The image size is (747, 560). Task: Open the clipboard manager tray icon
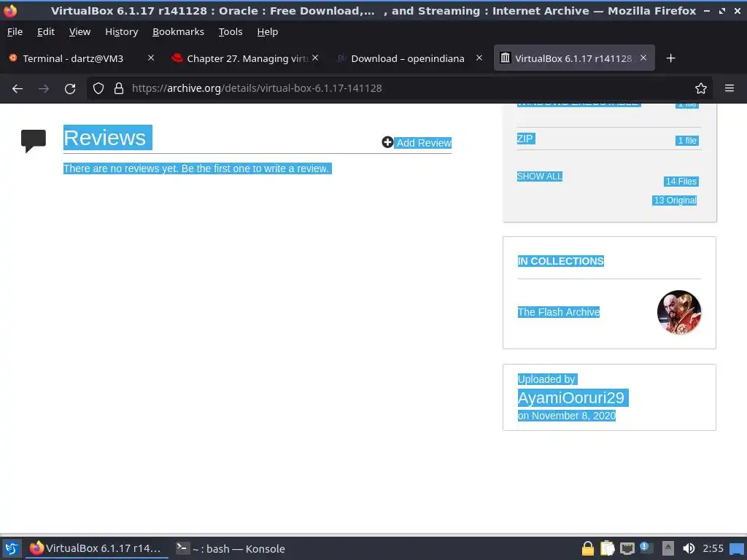coord(608,548)
